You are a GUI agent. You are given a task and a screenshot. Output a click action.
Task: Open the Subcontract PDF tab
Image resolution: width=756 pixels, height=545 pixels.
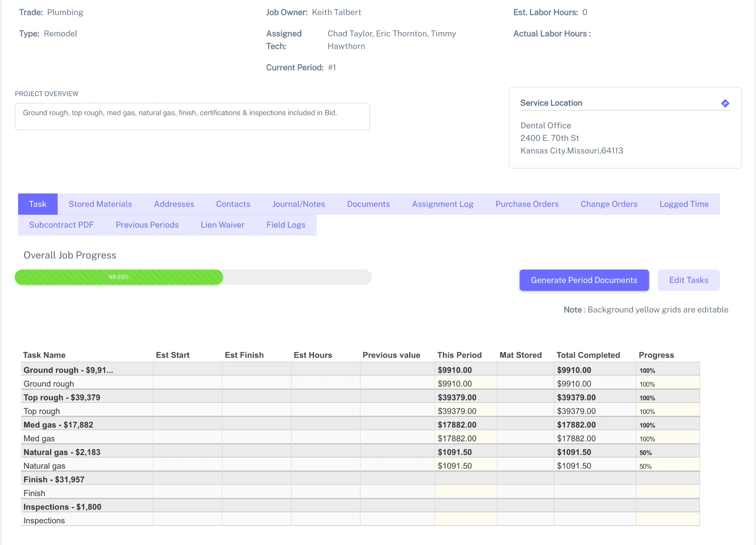(x=61, y=225)
